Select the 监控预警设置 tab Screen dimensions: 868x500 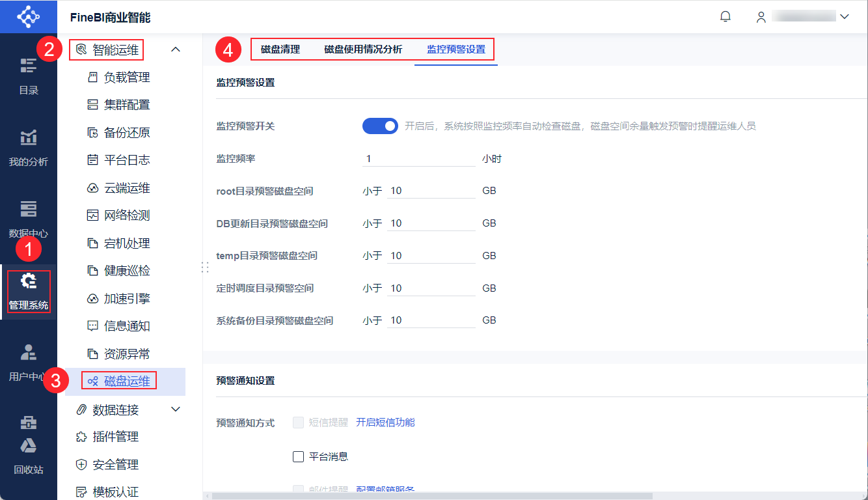[x=456, y=49]
